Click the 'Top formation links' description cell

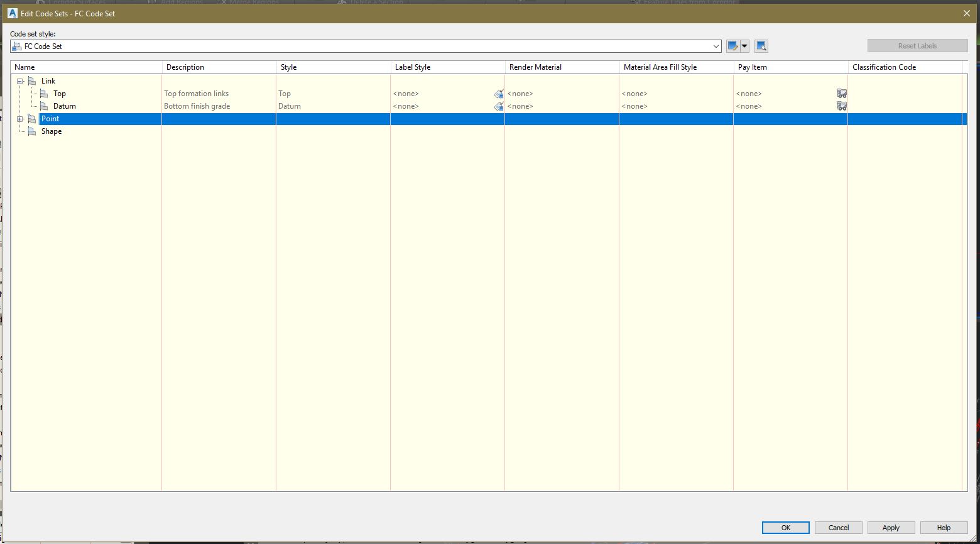219,94
